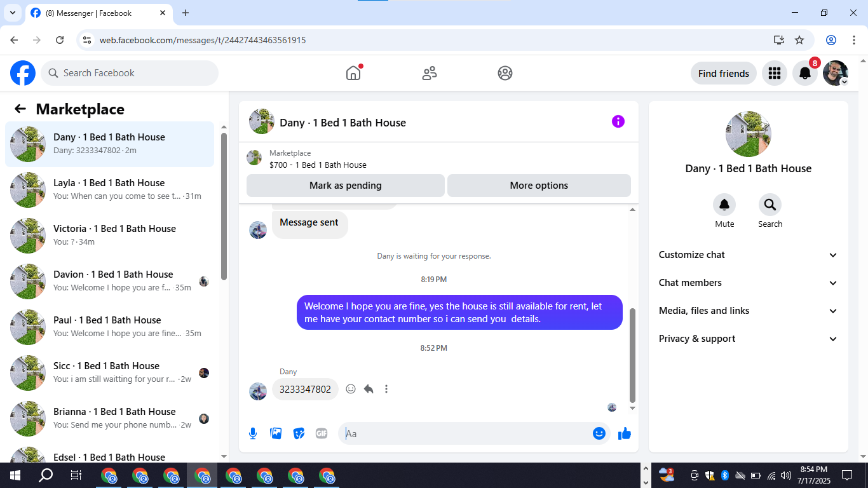Click the conversation list scrollbar
Screen dimensions: 868x488
224,207
